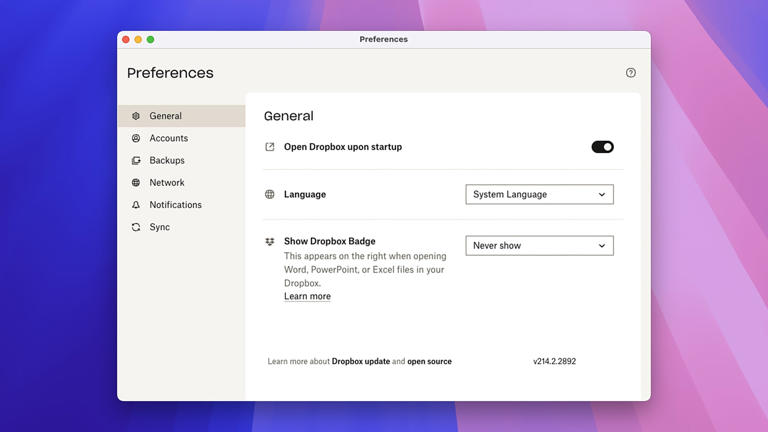Open the Backups section
This screenshot has width=768, height=432.
(x=167, y=160)
